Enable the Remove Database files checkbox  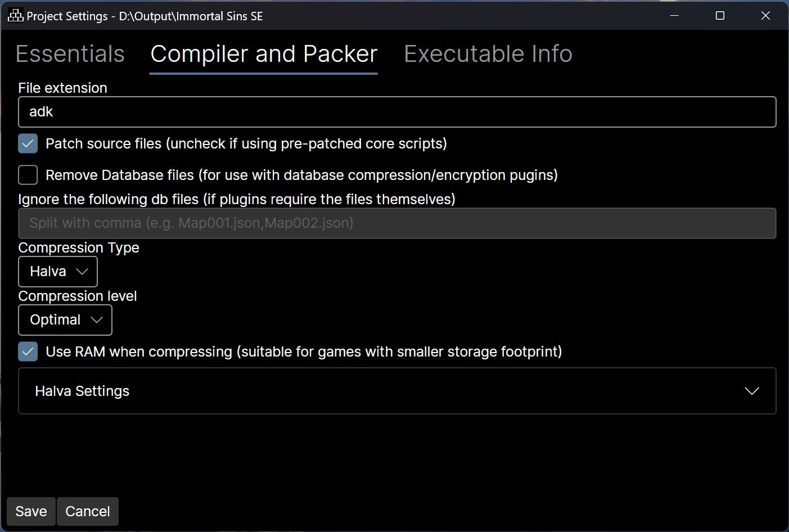click(28, 175)
